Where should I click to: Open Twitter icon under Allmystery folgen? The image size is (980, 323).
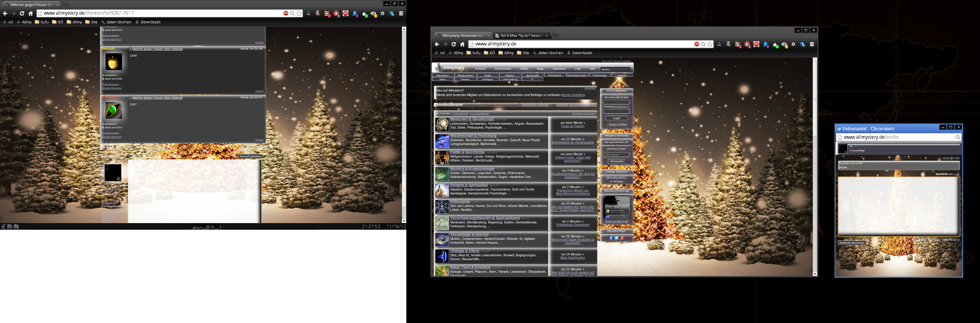(616, 238)
